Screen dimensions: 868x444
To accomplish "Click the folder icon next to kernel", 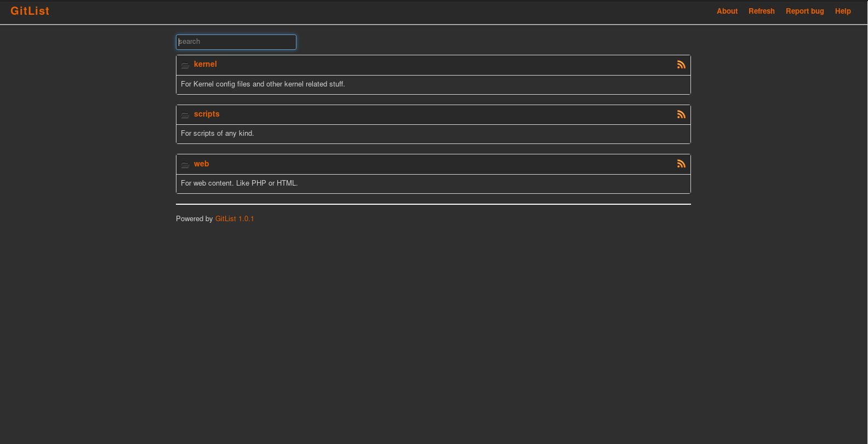I will (x=185, y=65).
